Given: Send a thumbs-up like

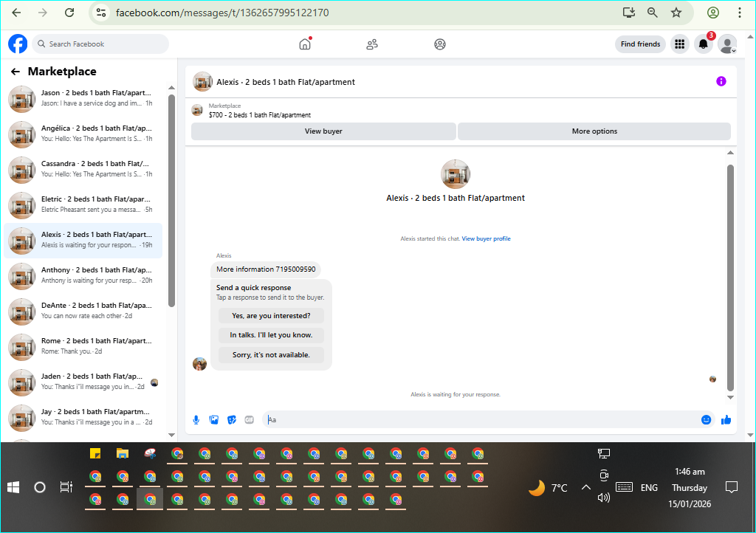Looking at the screenshot, I should coord(726,420).
